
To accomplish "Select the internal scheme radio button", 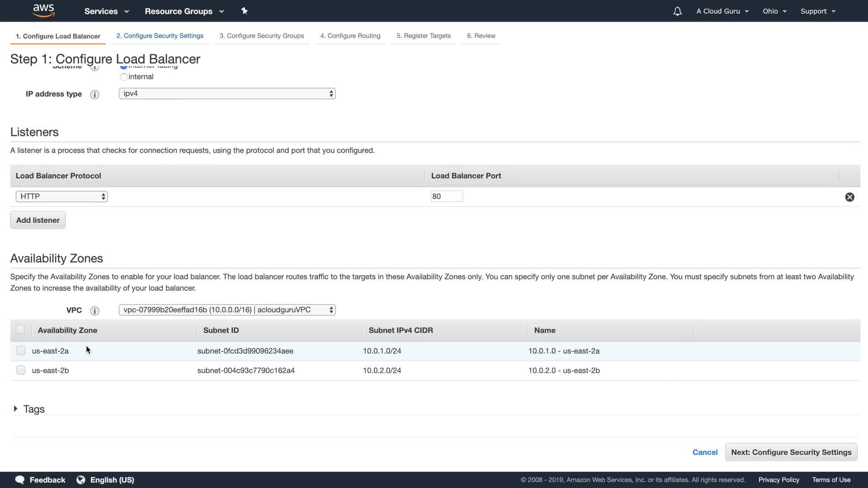I will pos(123,77).
